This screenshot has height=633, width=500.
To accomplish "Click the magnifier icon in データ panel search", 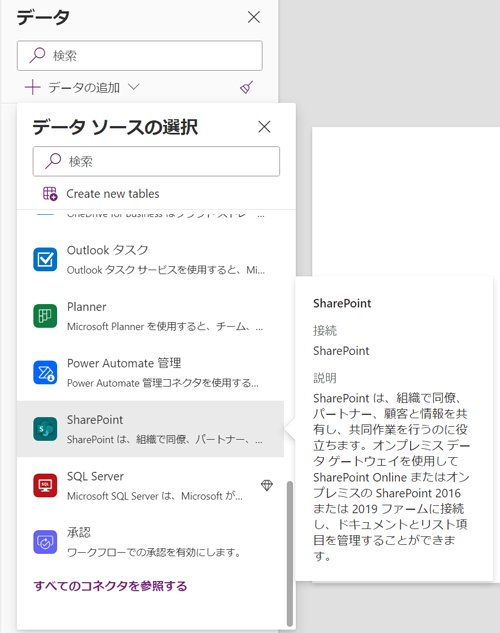I will point(37,55).
